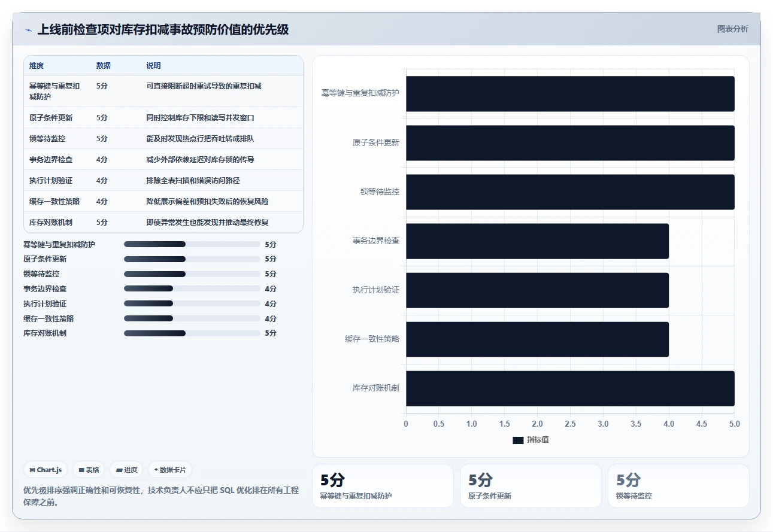Click table cell 排除全表扫描和错误访问路径
The image size is (773, 532).
193,181
